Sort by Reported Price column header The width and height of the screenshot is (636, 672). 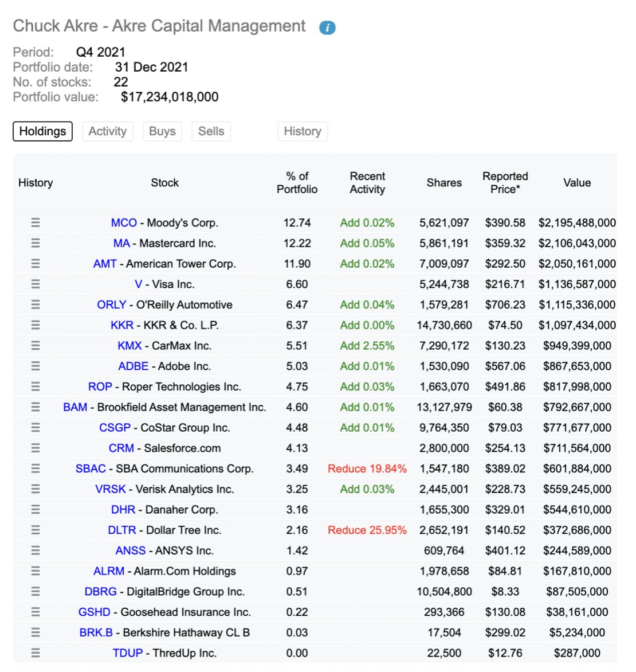(505, 182)
